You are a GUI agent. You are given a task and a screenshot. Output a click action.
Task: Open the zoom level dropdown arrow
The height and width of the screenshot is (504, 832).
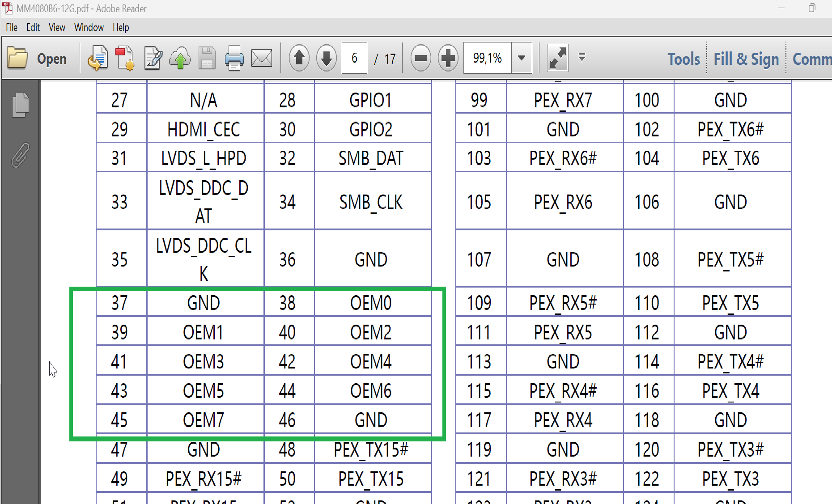pyautogui.click(x=522, y=58)
